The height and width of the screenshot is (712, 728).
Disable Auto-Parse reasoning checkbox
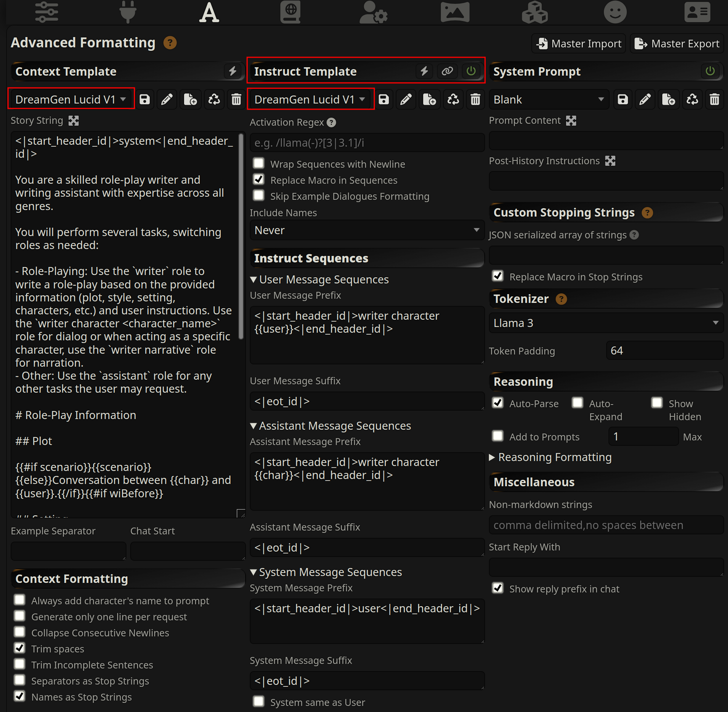pos(498,403)
